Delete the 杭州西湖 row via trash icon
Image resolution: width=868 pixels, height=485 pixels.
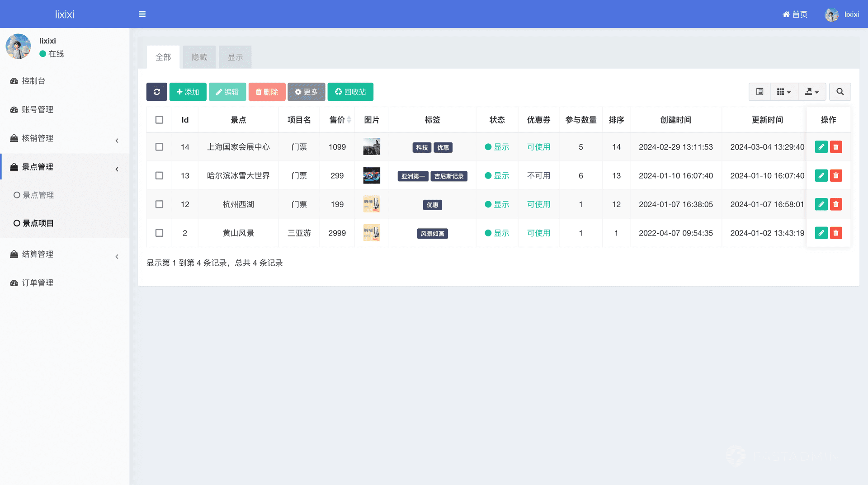tap(836, 204)
